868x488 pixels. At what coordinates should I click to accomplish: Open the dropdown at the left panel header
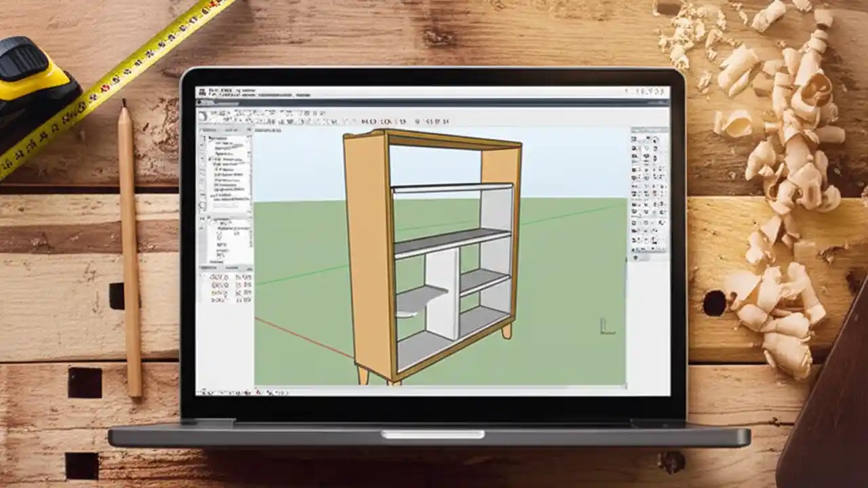click(x=231, y=128)
